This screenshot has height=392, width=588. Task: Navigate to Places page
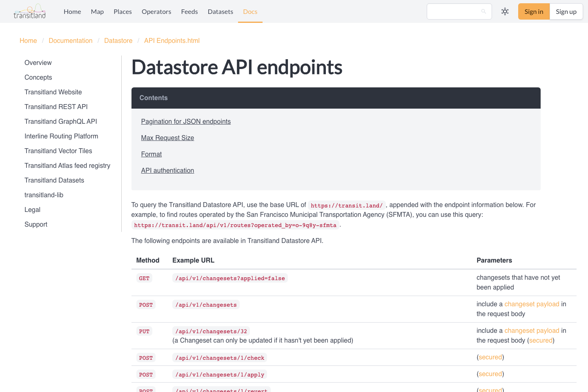point(122,11)
